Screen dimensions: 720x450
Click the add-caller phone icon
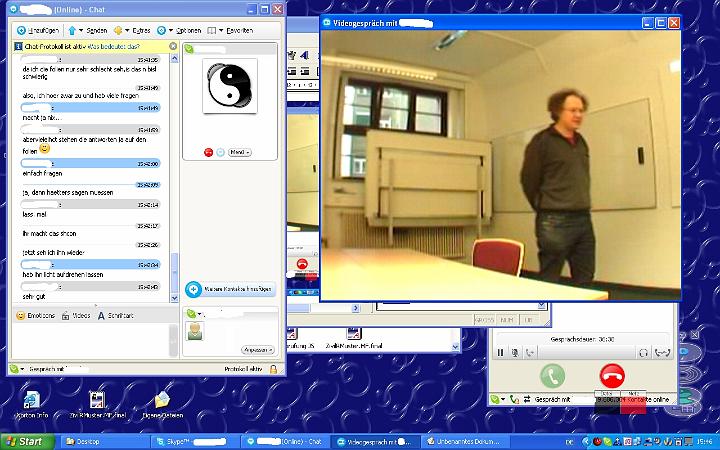tap(530, 353)
